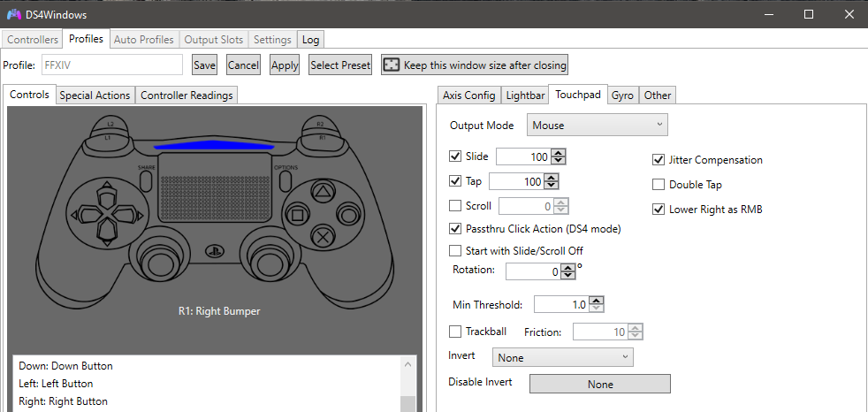Open the Special Actions tab
This screenshot has height=412, width=868.
pos(95,95)
